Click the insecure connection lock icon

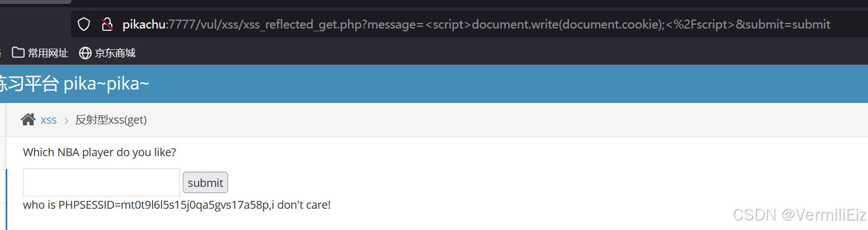point(107,24)
